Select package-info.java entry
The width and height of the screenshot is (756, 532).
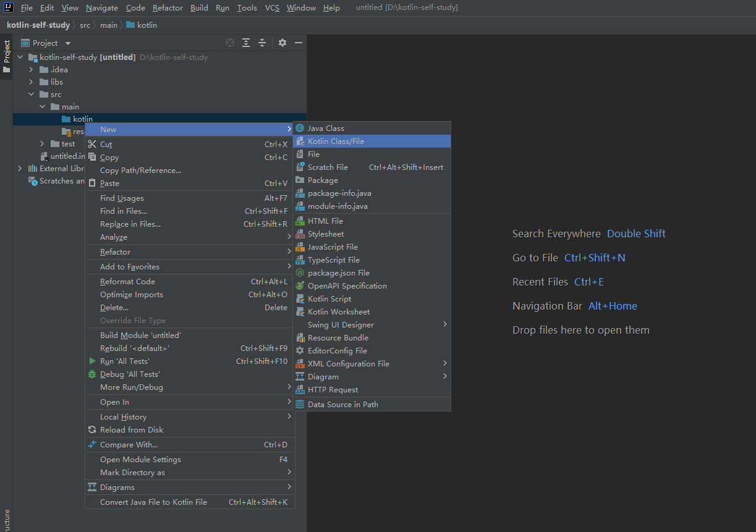pyautogui.click(x=372, y=193)
